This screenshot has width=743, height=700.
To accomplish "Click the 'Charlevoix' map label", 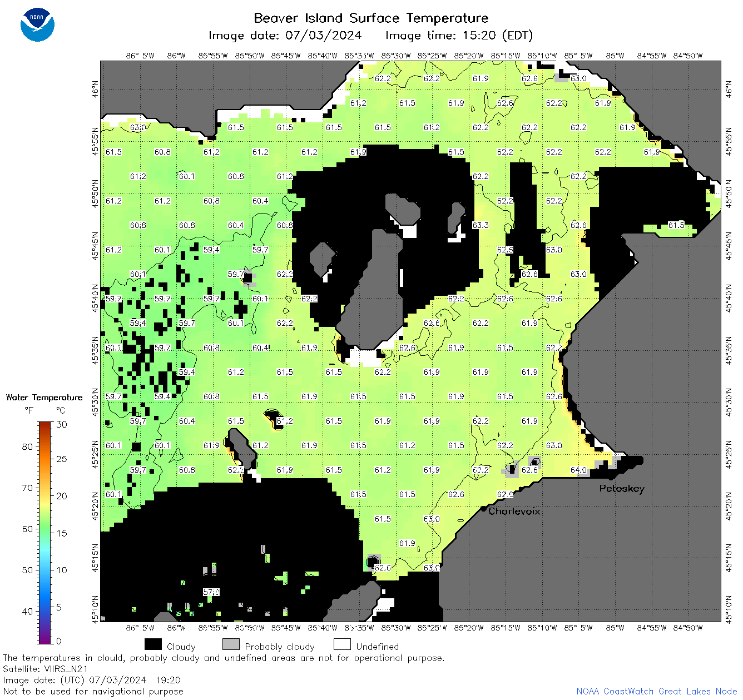I will [514, 511].
